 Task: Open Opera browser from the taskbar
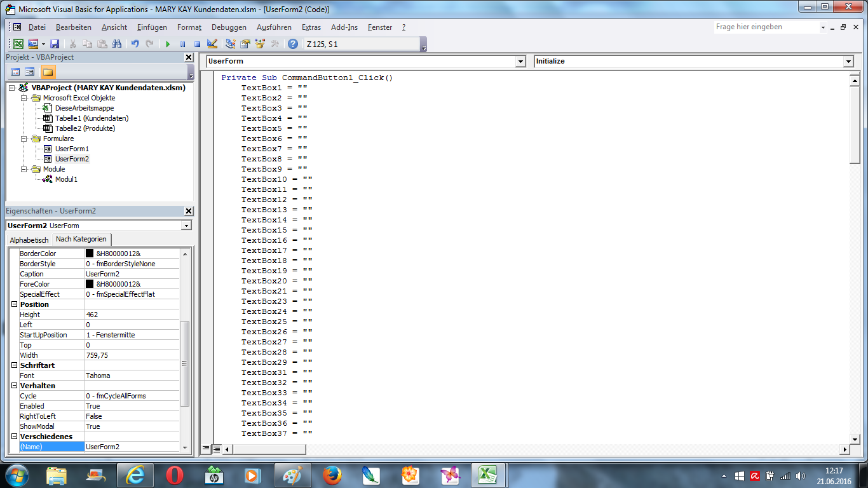175,475
